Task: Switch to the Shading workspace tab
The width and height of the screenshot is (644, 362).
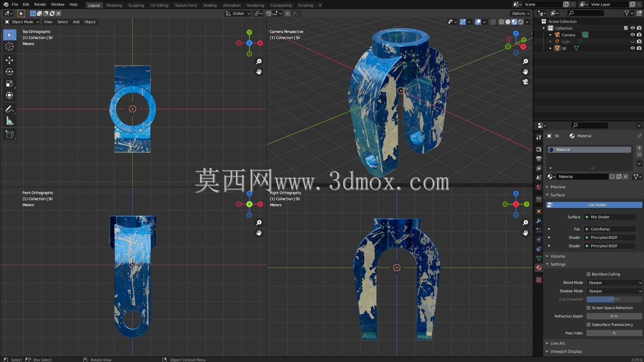Action: click(x=210, y=5)
